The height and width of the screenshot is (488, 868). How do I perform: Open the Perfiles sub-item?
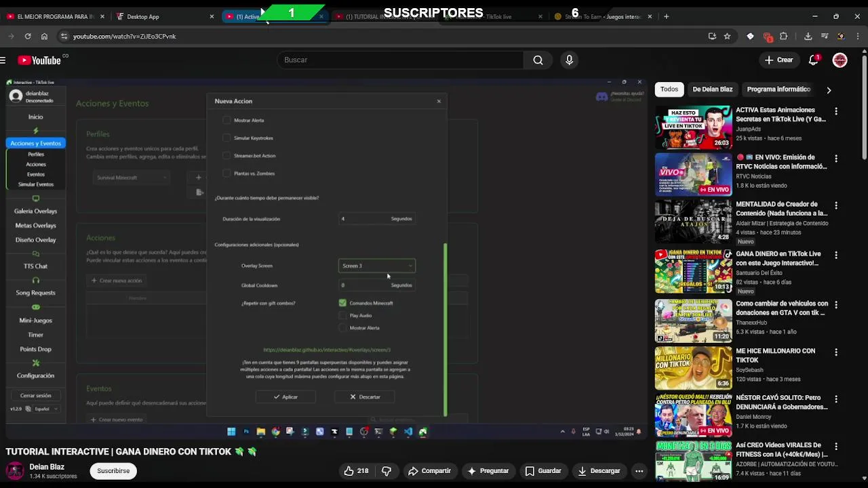[36, 154]
